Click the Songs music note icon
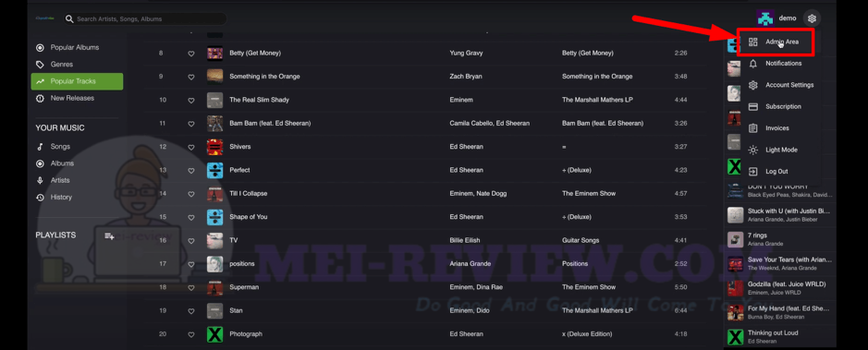The image size is (868, 350). [x=40, y=147]
